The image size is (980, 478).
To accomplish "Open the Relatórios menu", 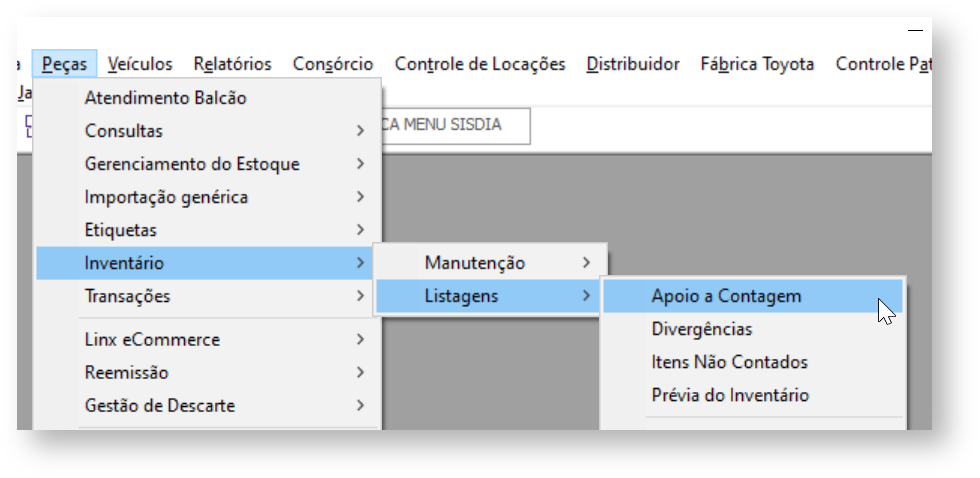I will pyautogui.click(x=232, y=64).
